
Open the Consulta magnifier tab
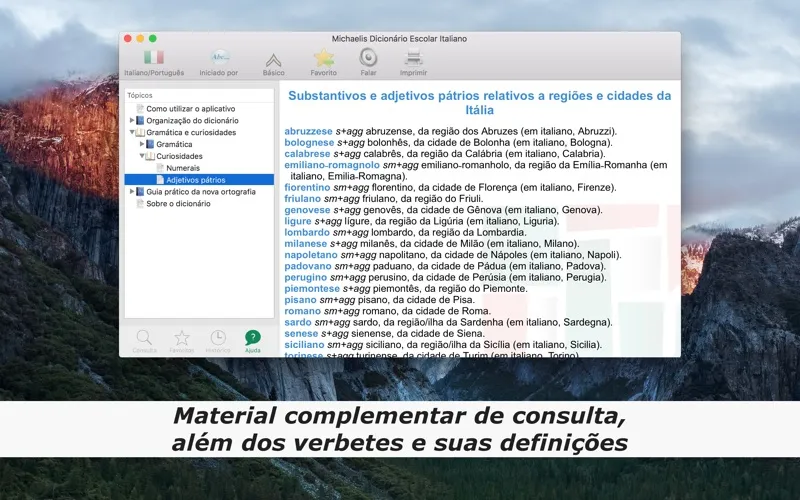tap(145, 338)
